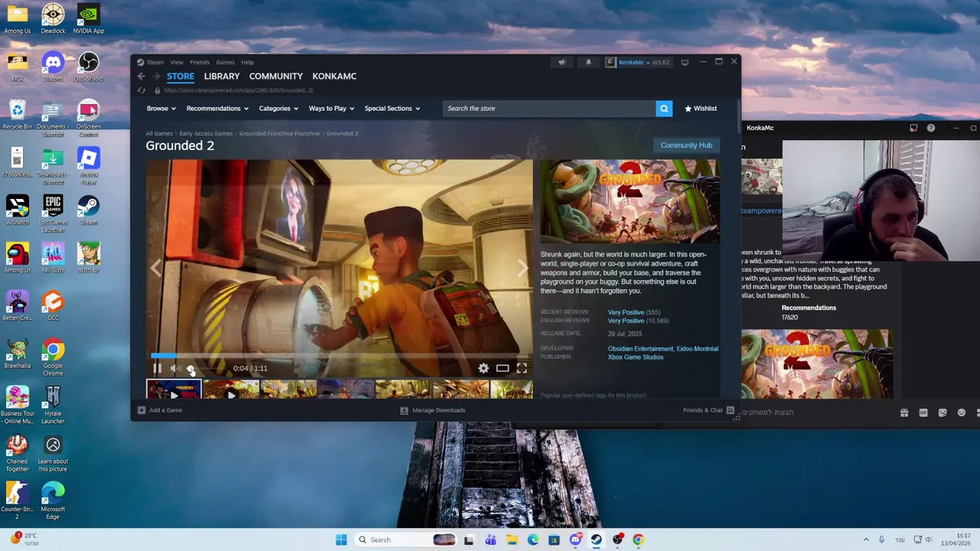Click the store search magnifier button
980x551 pixels.
click(664, 109)
